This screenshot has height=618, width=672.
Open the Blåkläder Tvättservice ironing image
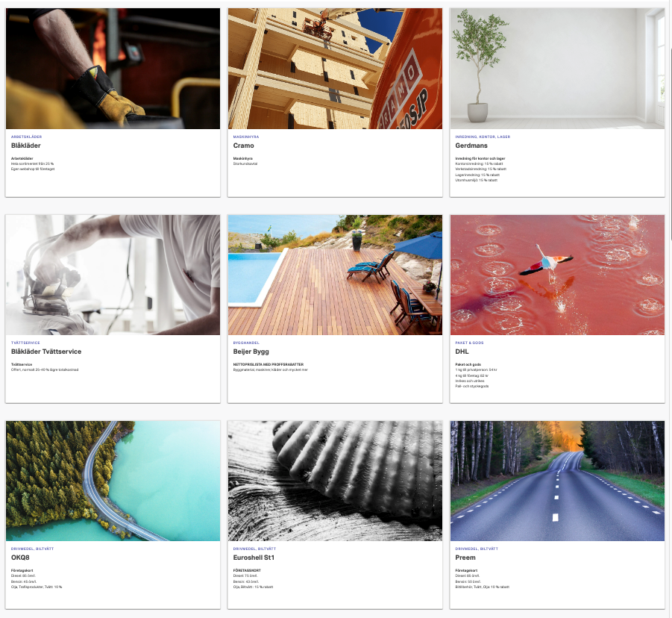[113, 275]
